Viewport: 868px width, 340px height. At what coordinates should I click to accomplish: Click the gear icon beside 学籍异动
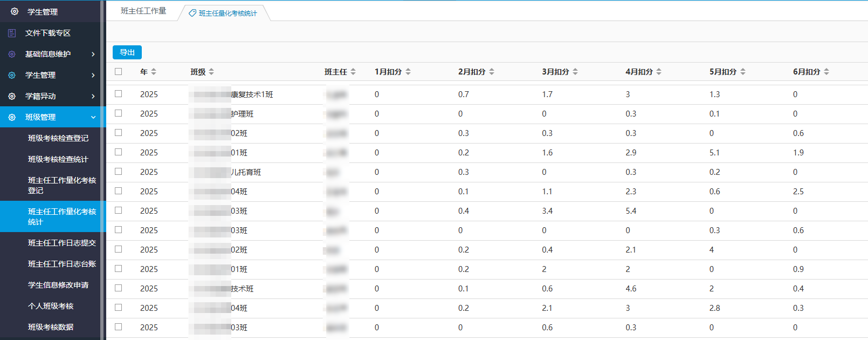12,96
